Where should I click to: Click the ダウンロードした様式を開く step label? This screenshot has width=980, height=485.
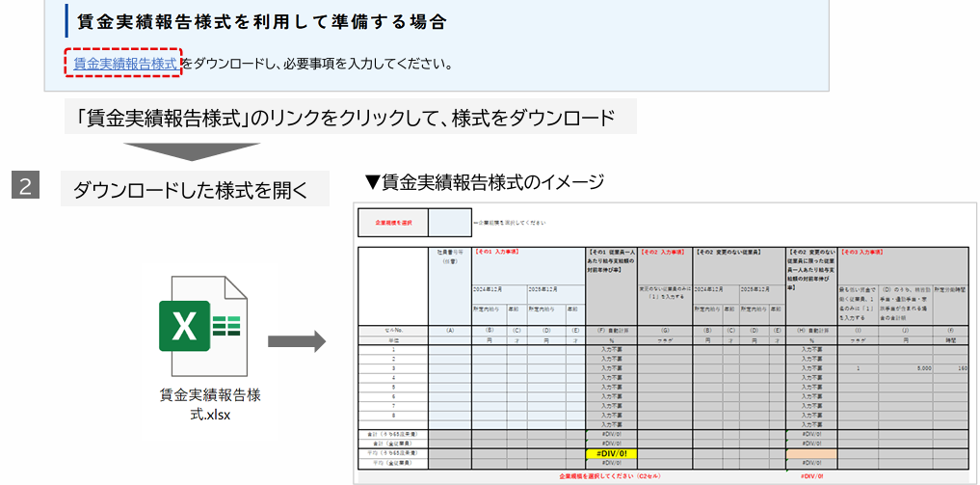191,189
